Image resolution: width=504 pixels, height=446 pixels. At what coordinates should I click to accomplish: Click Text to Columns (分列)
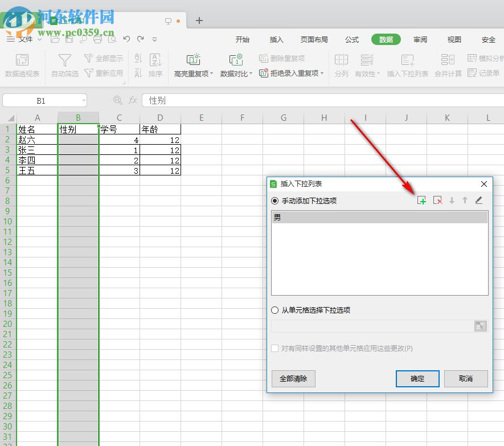(x=341, y=66)
